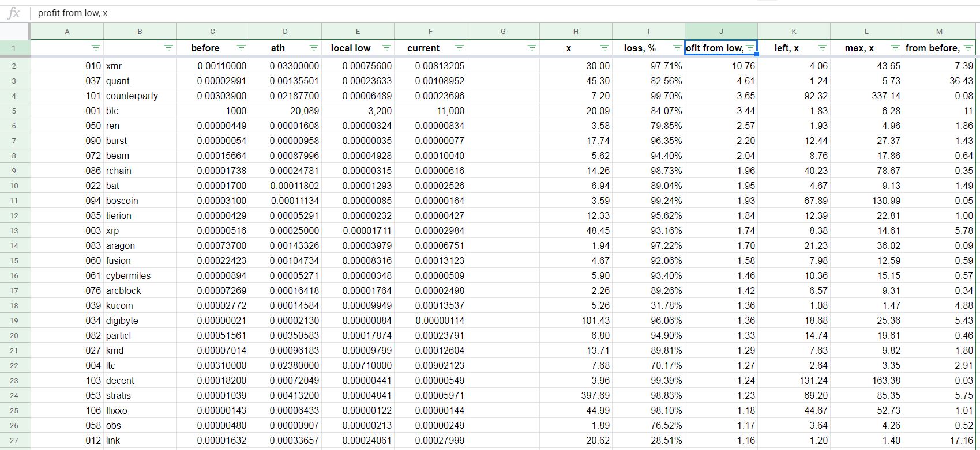This screenshot has width=980, height=450.
Task: Select row 15 header
Action: [14, 260]
